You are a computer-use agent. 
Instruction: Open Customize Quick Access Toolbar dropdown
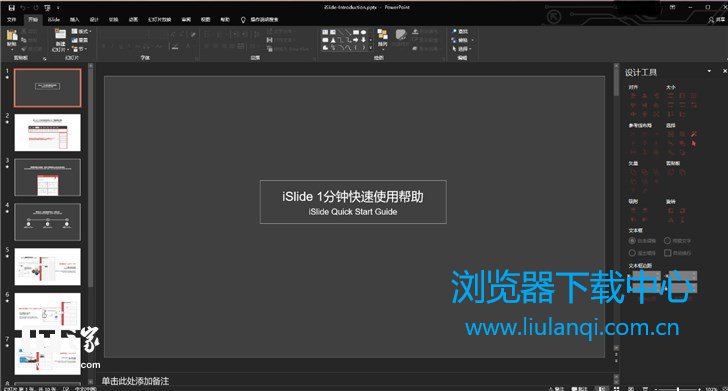click(x=58, y=7)
